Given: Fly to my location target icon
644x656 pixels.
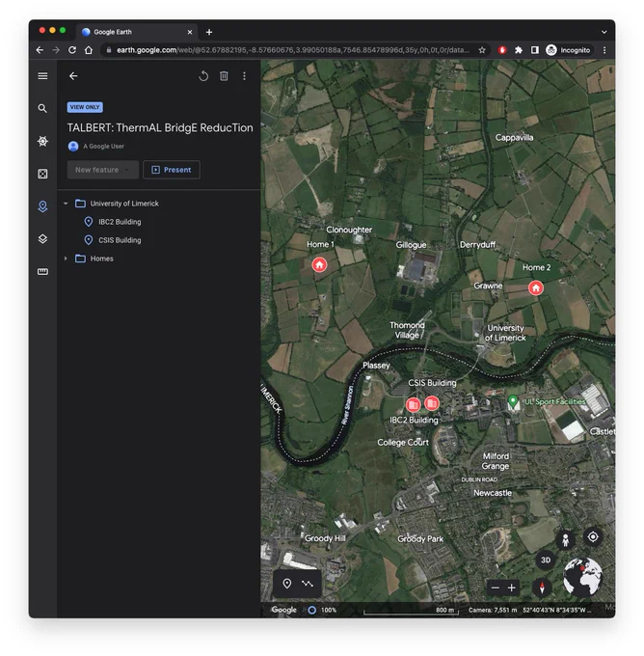Looking at the screenshot, I should pos(593,536).
